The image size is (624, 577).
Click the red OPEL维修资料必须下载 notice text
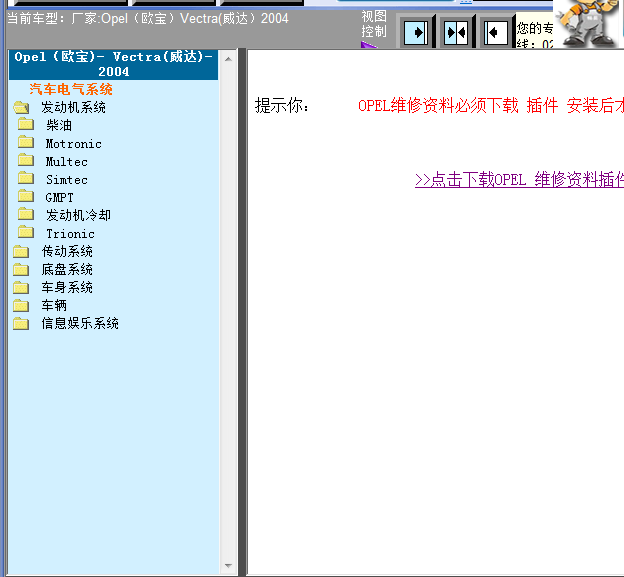point(491,106)
